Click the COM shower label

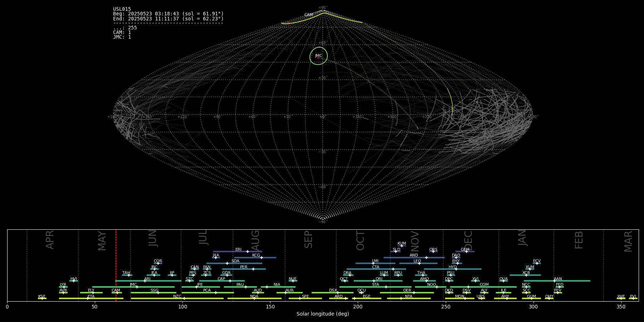pos(484,284)
